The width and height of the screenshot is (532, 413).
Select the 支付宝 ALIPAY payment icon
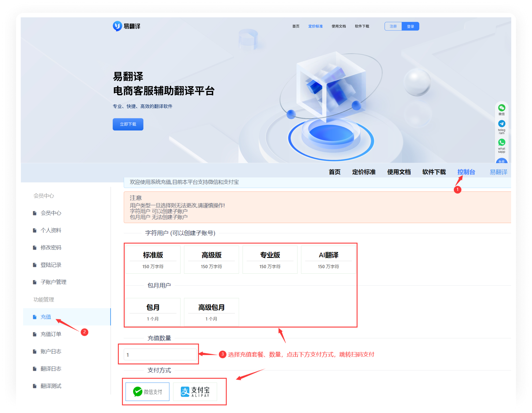(195, 392)
